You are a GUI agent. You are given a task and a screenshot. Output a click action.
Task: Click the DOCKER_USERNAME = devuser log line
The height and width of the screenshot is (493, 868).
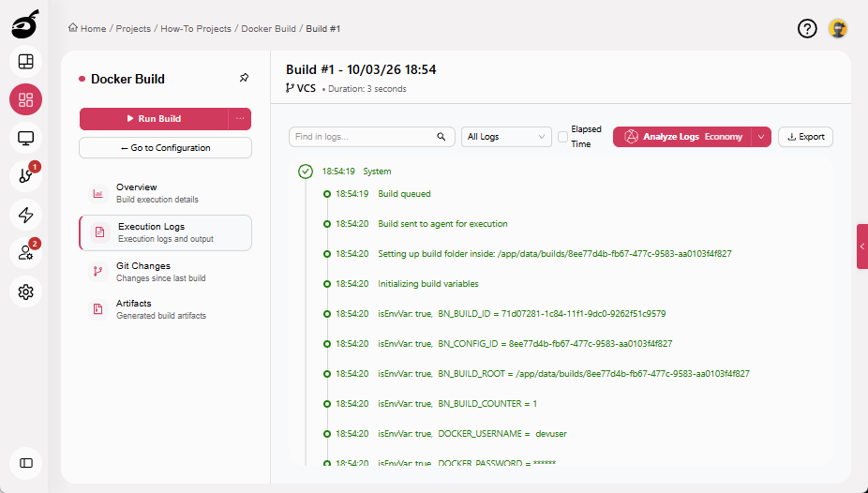(x=472, y=433)
